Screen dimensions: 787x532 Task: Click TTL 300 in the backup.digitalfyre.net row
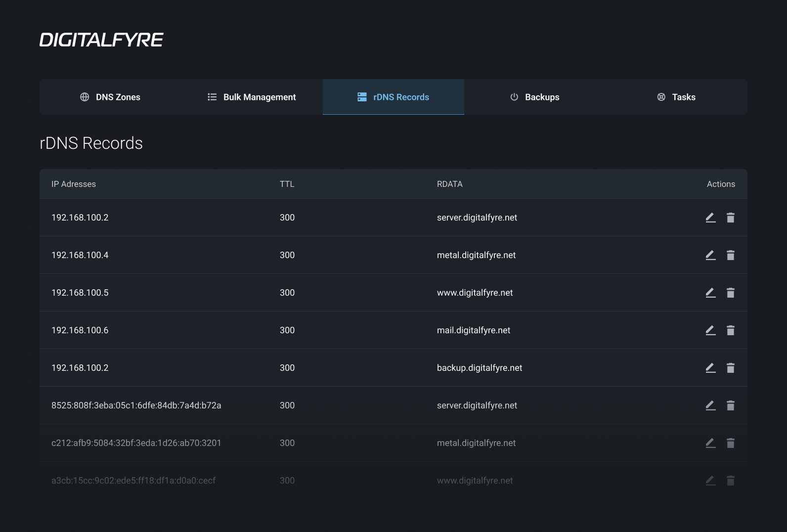[x=287, y=368]
